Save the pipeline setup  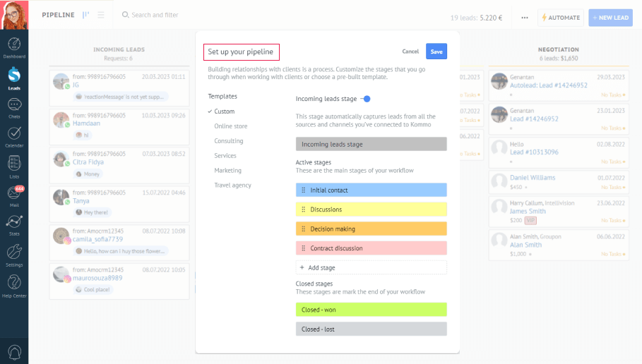pos(436,51)
